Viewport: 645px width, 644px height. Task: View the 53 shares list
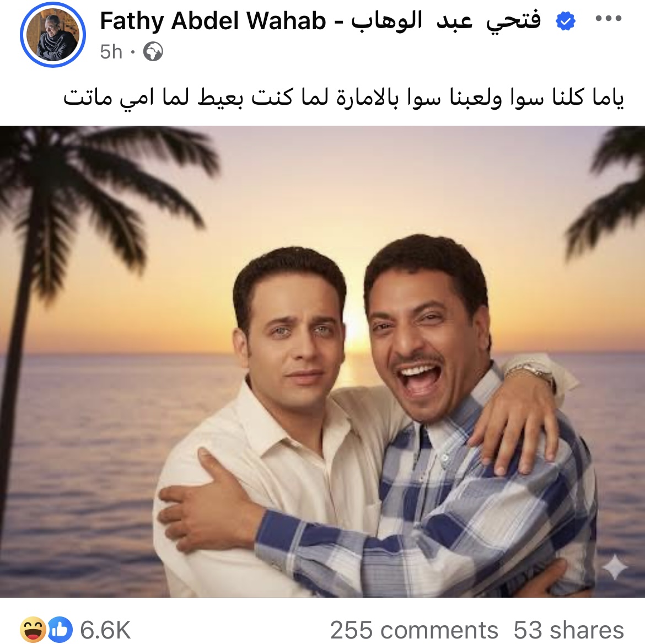coord(568,630)
